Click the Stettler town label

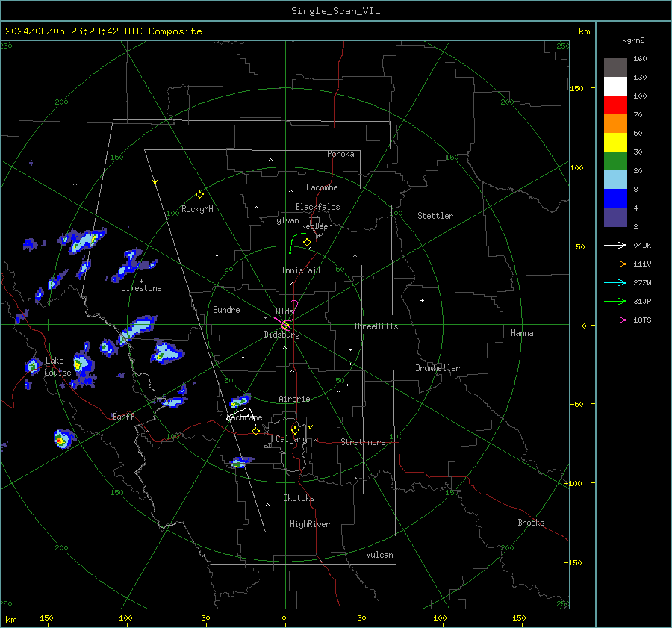click(x=435, y=216)
